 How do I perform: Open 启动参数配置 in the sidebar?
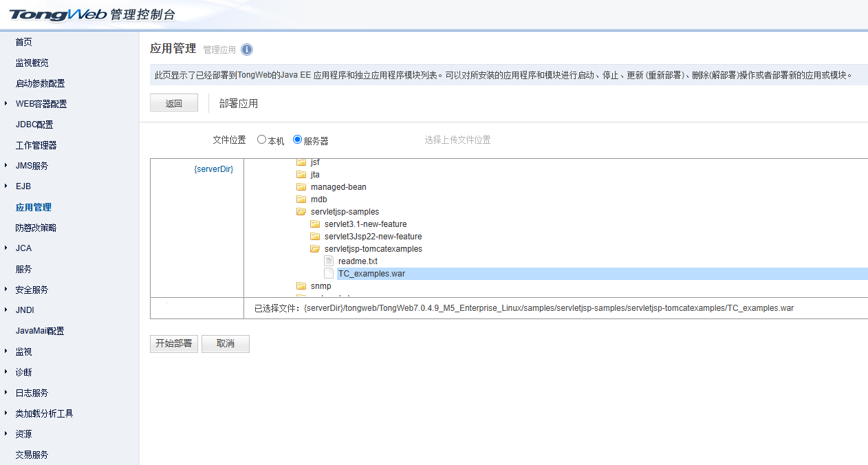click(x=41, y=83)
